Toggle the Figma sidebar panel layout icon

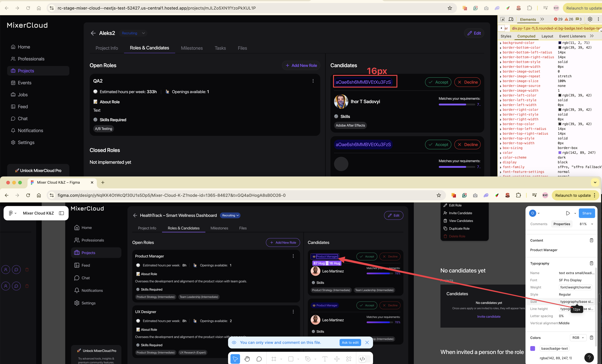[x=61, y=213]
